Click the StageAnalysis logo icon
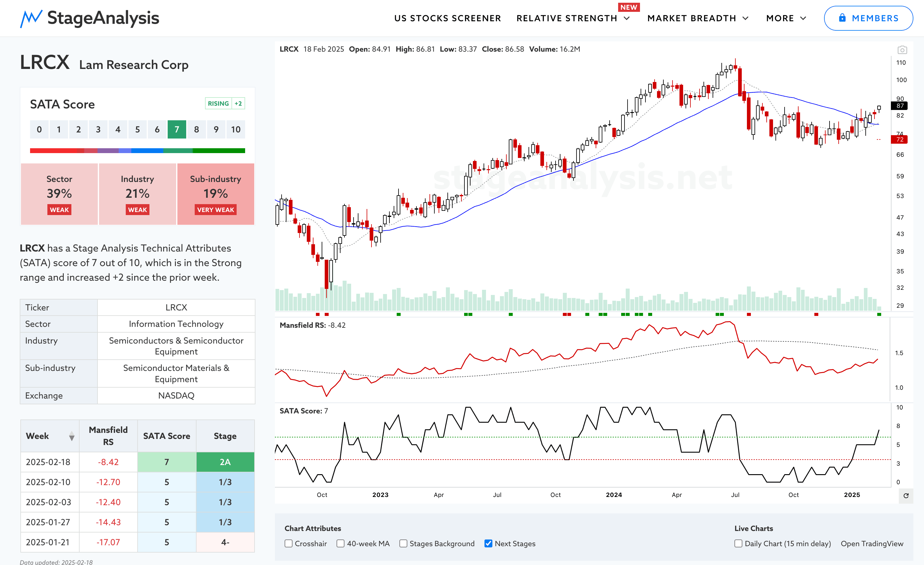The width and height of the screenshot is (924, 565). [x=31, y=18]
